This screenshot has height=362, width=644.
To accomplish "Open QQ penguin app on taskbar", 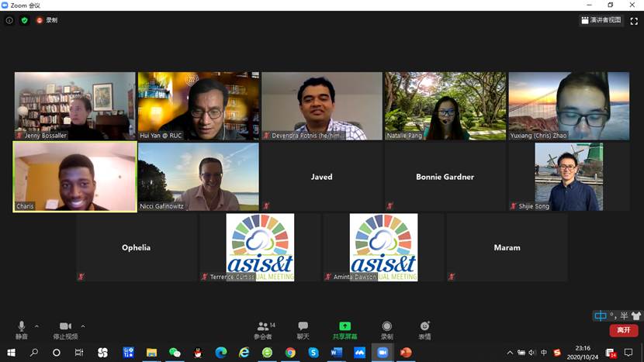I will tap(198, 353).
